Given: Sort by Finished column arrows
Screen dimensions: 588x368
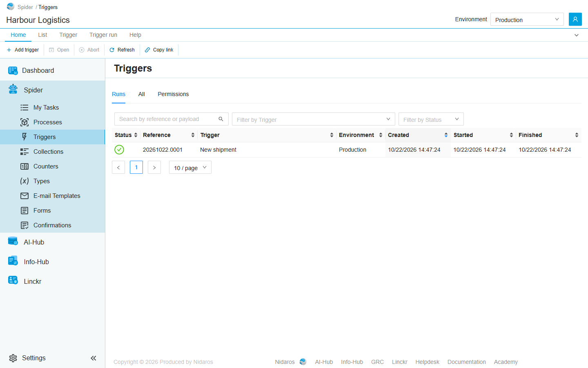Looking at the screenshot, I should click(x=577, y=135).
